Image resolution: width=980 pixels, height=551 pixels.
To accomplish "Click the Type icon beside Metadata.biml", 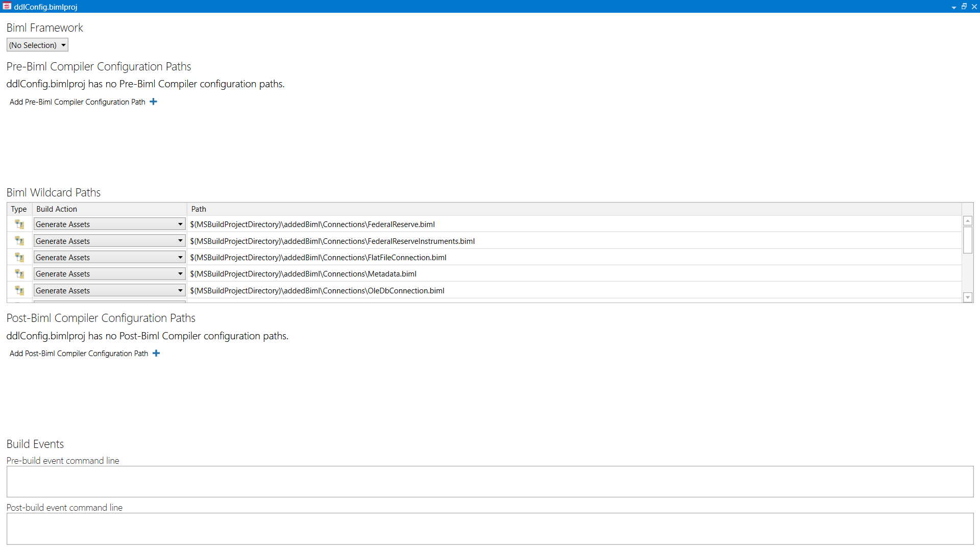I will (19, 273).
